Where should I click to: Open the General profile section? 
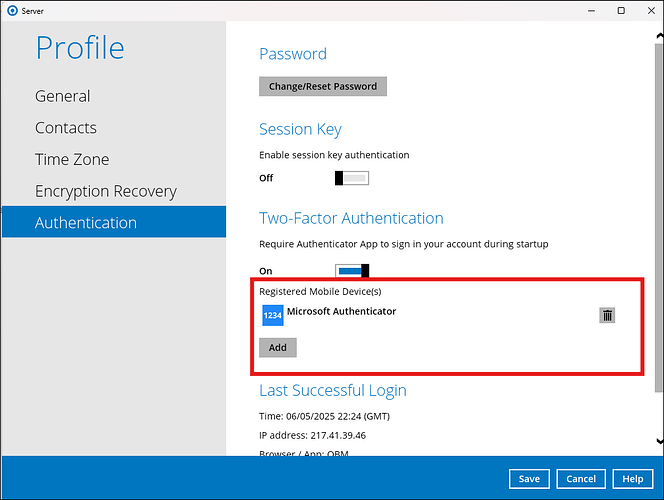coord(62,96)
